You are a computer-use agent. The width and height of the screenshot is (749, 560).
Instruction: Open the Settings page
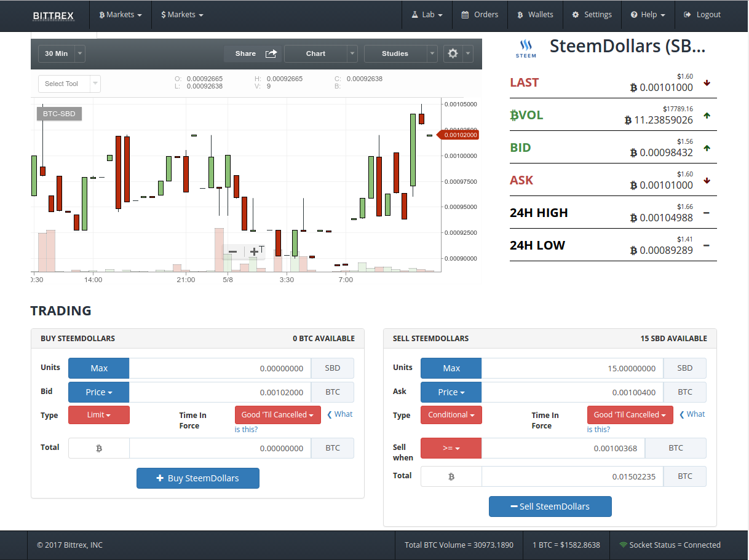pyautogui.click(x=592, y=15)
